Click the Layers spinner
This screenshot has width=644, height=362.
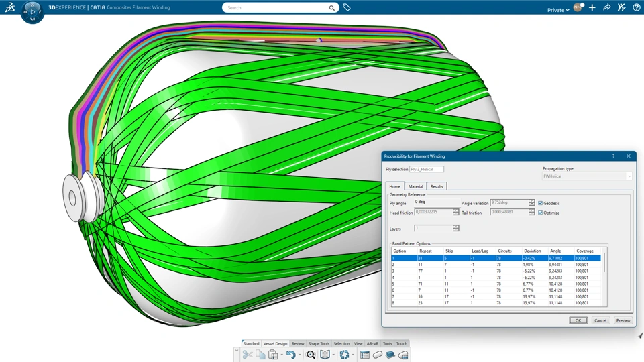tap(456, 228)
